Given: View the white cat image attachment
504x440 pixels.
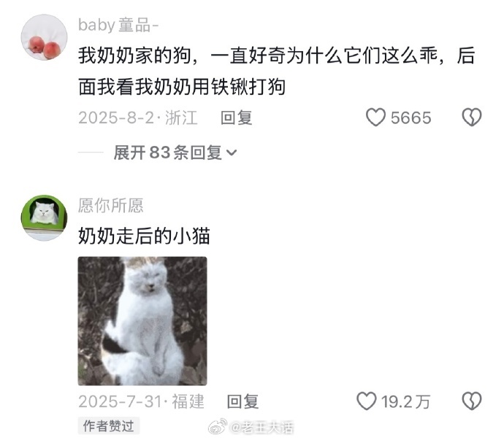Looking at the screenshot, I should point(142,321).
